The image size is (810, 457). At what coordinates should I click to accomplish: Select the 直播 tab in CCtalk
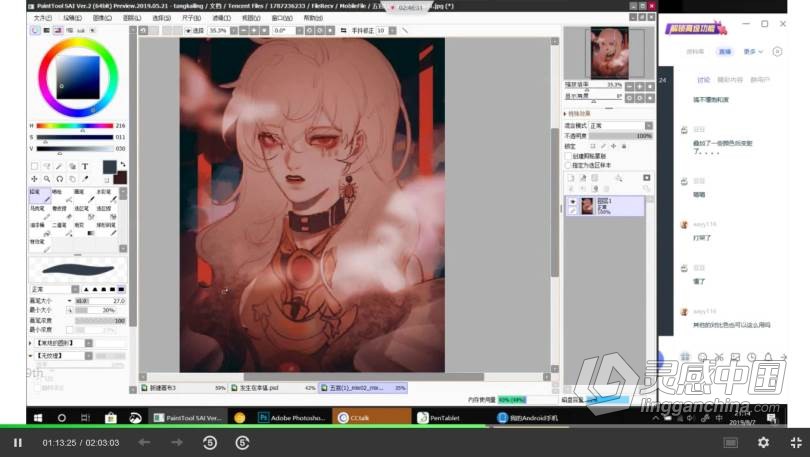click(724, 52)
